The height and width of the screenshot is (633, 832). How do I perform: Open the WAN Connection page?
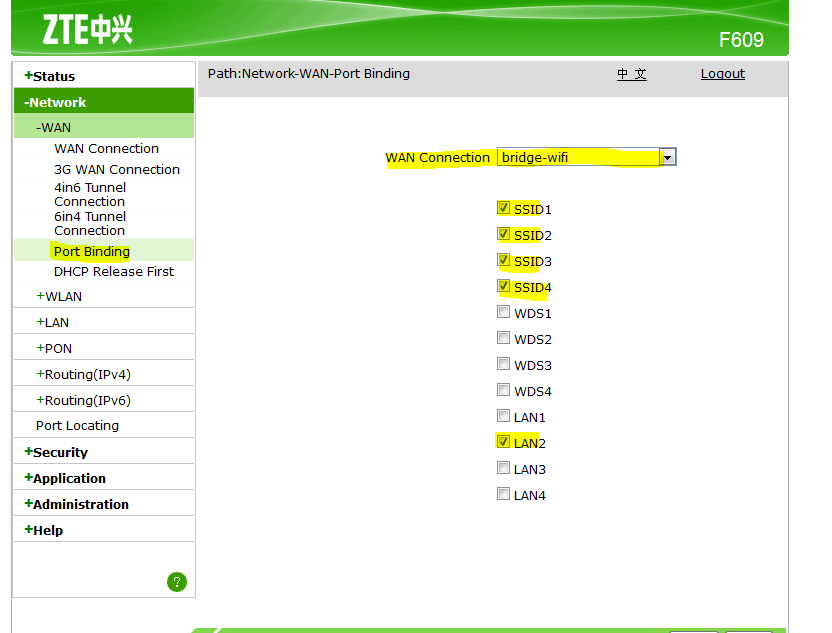point(106,149)
